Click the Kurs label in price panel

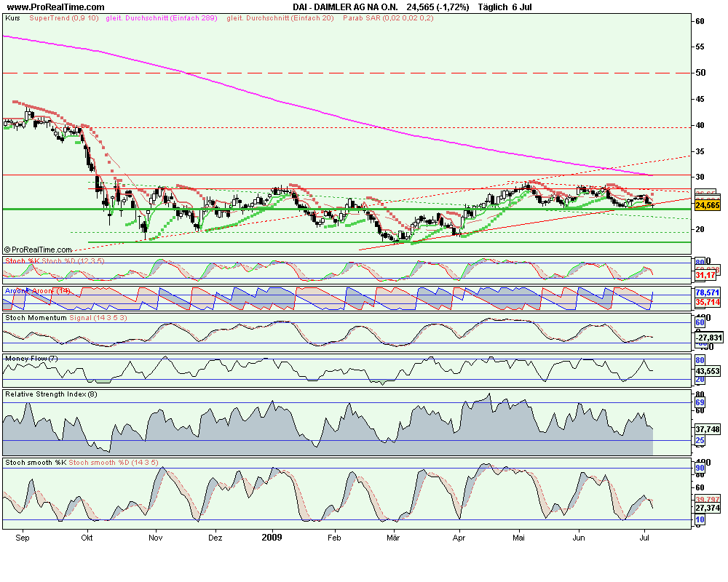pyautogui.click(x=12, y=18)
